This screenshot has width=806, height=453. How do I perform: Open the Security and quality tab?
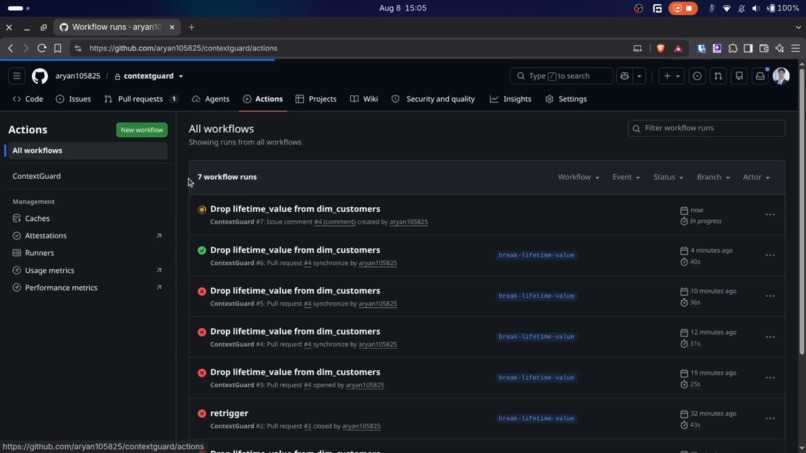pyautogui.click(x=433, y=99)
